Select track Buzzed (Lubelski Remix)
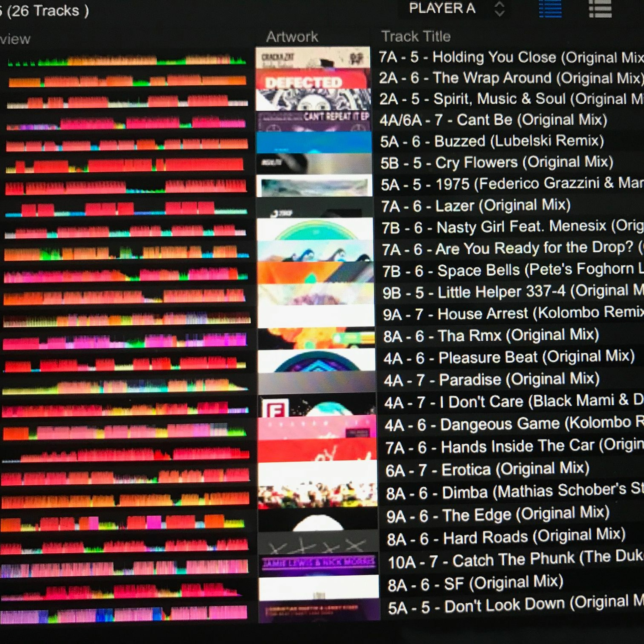 click(x=492, y=141)
